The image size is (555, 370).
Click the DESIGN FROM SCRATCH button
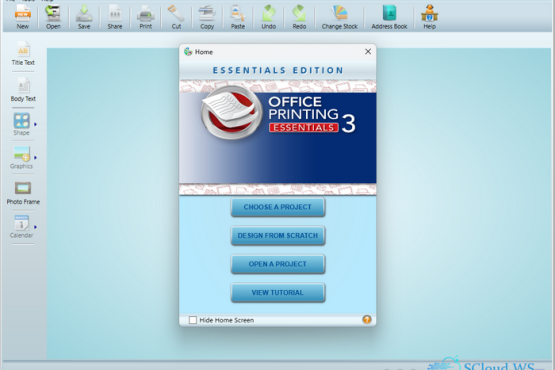coord(278,236)
